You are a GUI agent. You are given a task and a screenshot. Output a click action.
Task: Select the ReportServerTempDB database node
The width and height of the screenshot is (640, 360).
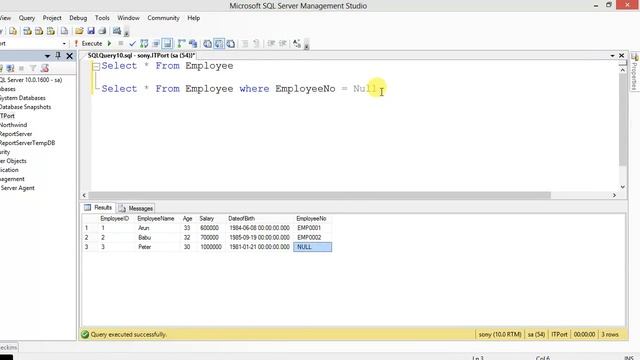pos(27,143)
